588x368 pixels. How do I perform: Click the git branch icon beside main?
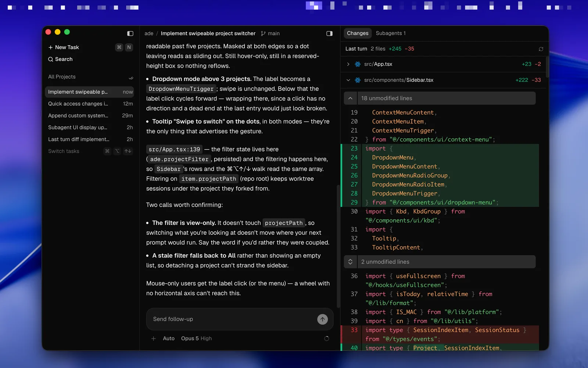pyautogui.click(x=263, y=33)
